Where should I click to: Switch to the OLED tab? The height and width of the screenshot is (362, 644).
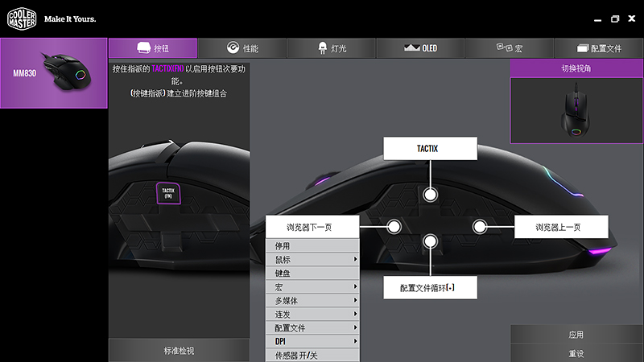[420, 48]
